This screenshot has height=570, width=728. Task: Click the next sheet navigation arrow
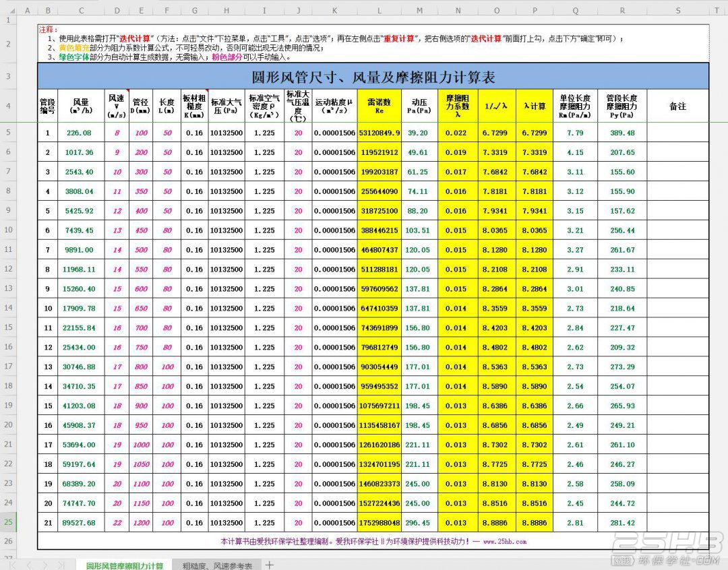click(44, 565)
